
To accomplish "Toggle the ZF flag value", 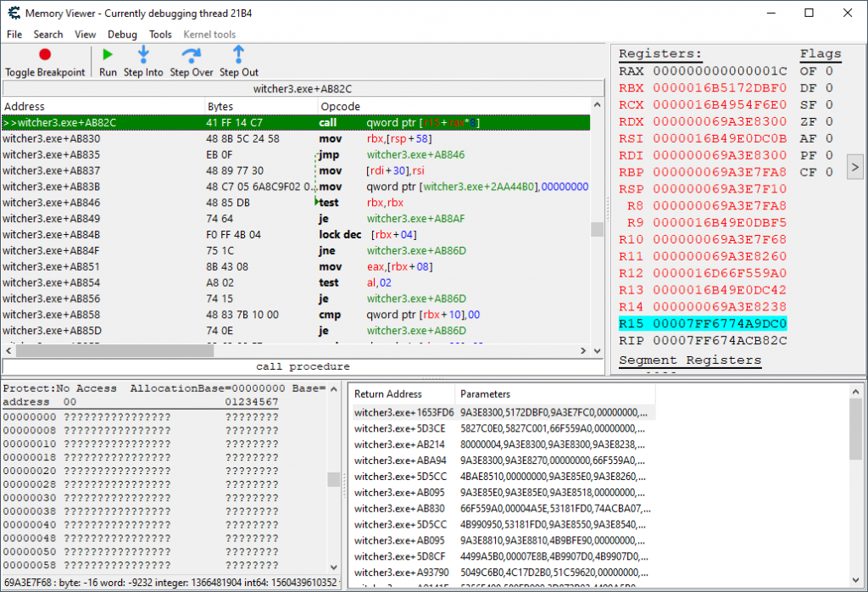I will point(829,121).
